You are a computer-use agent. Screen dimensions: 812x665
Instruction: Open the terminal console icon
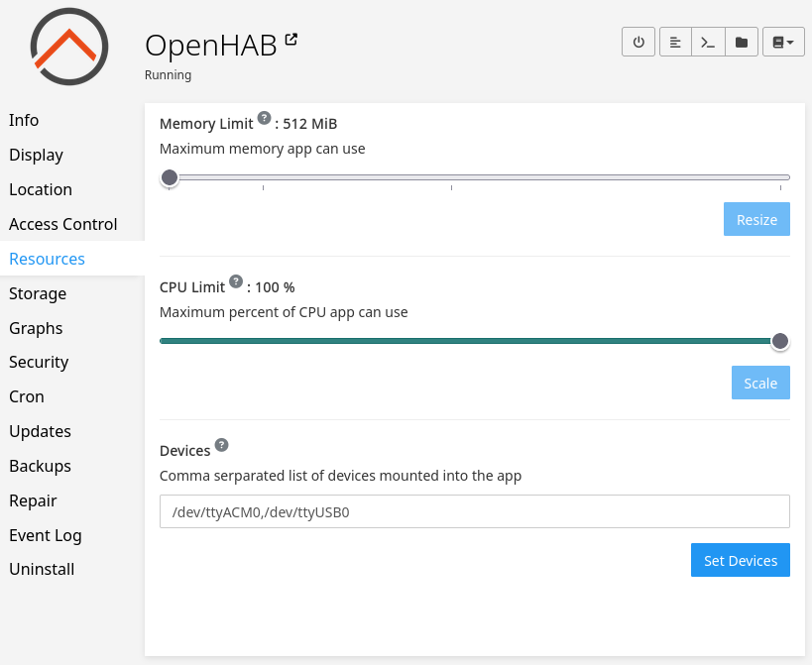[x=708, y=43]
